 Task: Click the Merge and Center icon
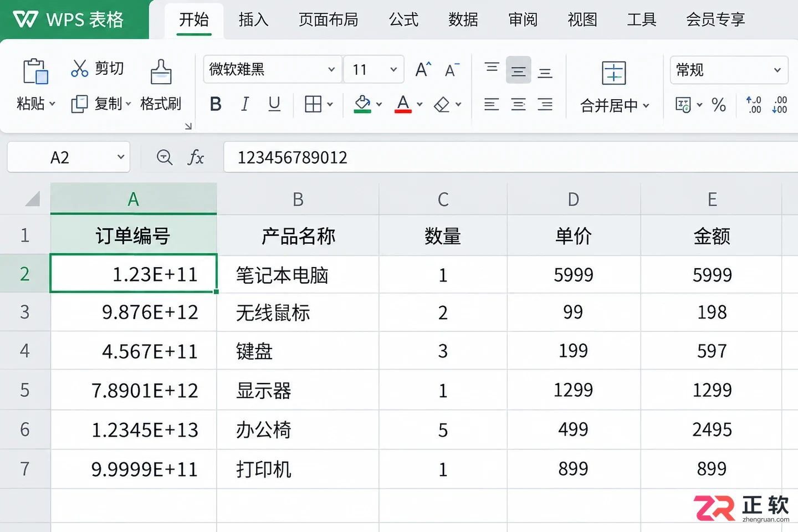614,73
